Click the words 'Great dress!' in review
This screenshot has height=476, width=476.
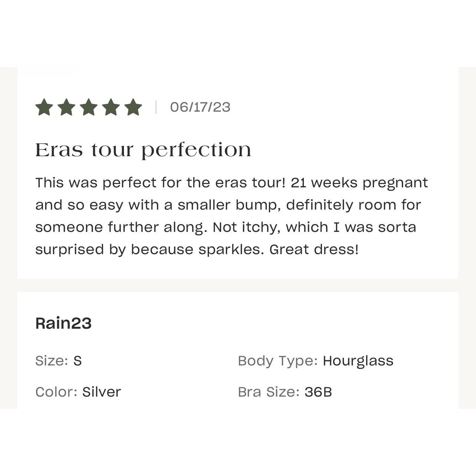(314, 249)
